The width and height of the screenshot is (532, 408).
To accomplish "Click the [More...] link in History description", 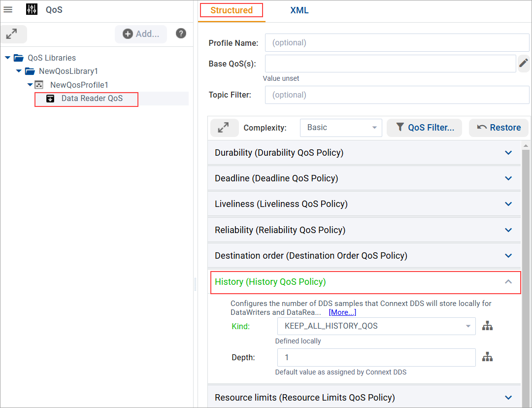I will click(x=342, y=312).
